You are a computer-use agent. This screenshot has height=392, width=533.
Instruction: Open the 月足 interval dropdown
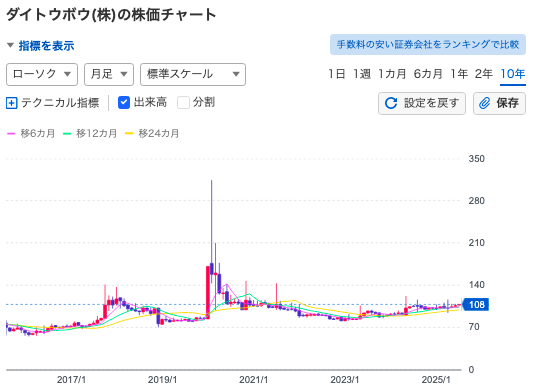(x=109, y=74)
